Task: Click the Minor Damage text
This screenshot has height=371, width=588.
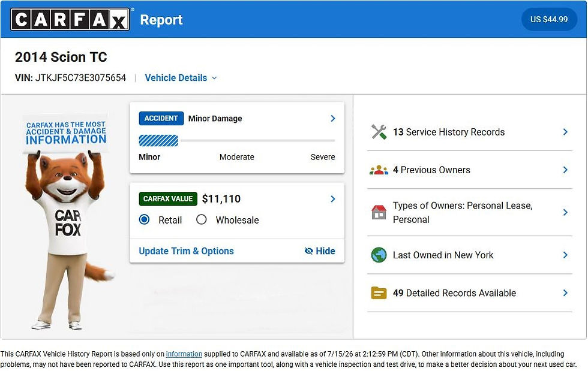Action: [x=215, y=119]
